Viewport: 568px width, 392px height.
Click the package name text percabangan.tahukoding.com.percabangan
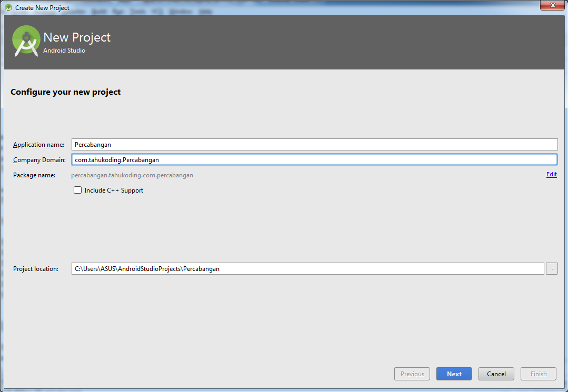pos(132,175)
